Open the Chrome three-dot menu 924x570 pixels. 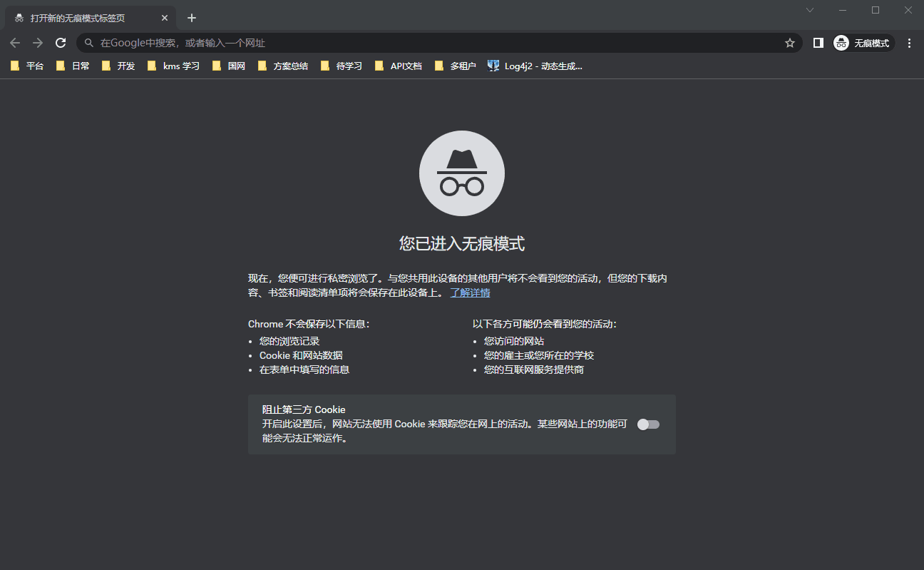tap(909, 43)
